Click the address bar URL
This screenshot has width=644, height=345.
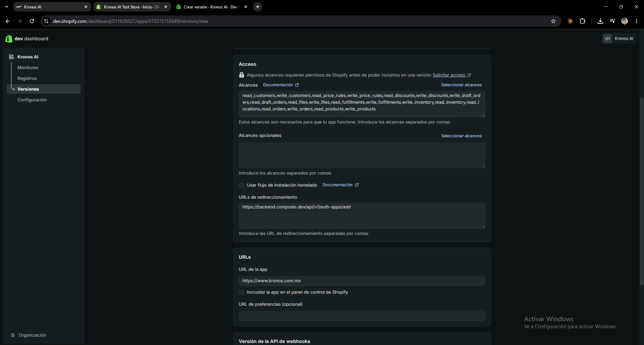click(x=131, y=21)
